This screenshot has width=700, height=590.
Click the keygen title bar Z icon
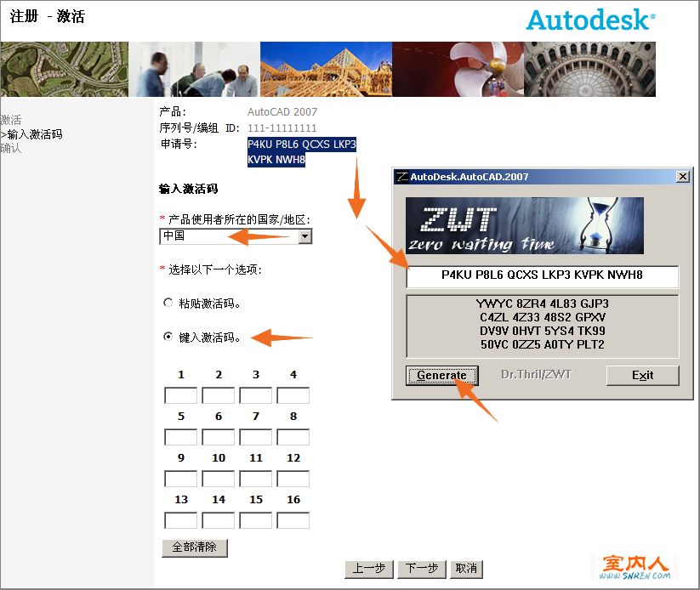[x=402, y=177]
